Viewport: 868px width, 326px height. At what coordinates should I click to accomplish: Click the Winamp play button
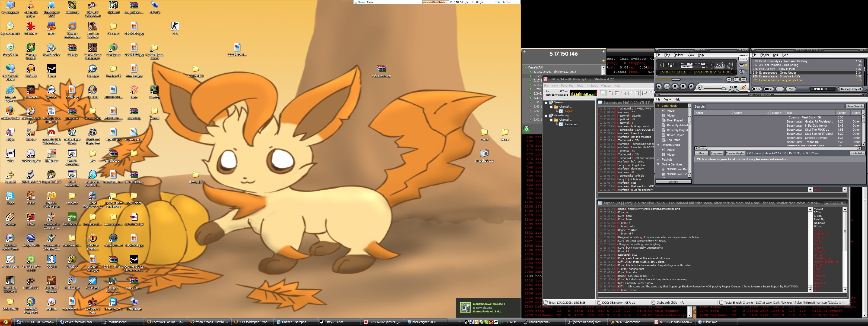[x=667, y=87]
